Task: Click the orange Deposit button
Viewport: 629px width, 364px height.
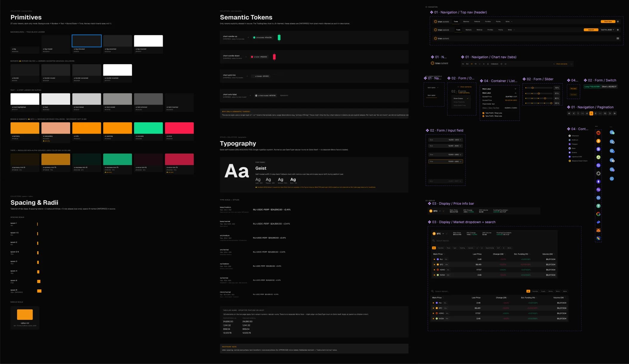Action: point(591,30)
